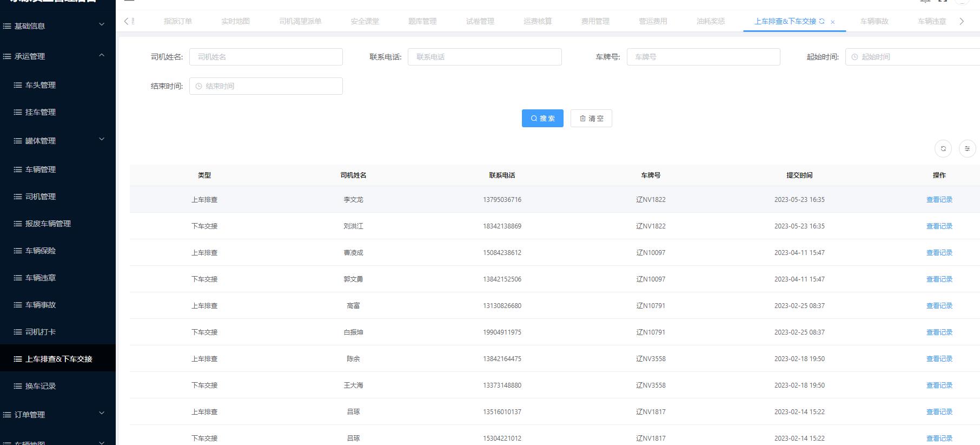The height and width of the screenshot is (445, 980).
Task: Close the 上车排查&下车交接 tab
Action: (x=832, y=22)
